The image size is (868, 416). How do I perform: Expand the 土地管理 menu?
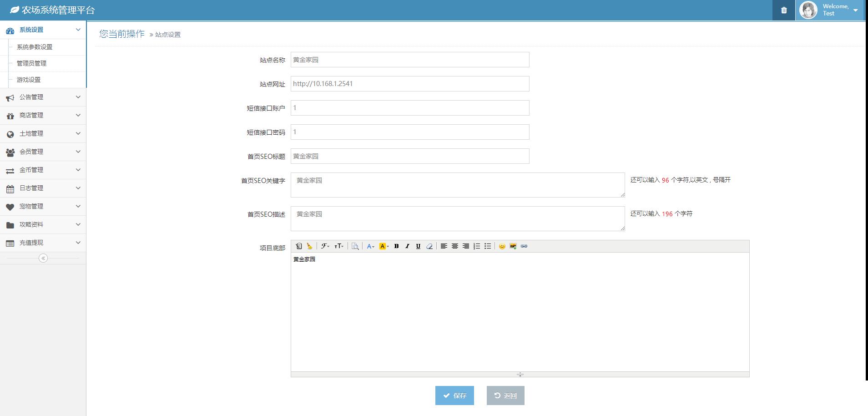[43, 133]
